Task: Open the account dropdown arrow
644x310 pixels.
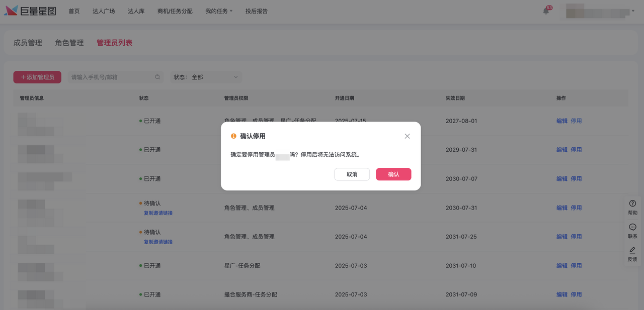Action: point(633,11)
